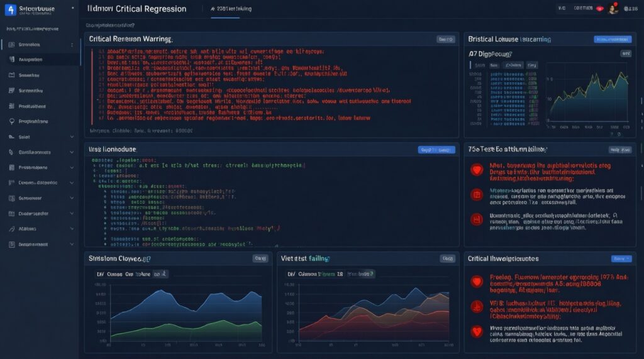Click the icon beside sidebar item "Atatiows"
644x359 pixels.
coord(11,229)
